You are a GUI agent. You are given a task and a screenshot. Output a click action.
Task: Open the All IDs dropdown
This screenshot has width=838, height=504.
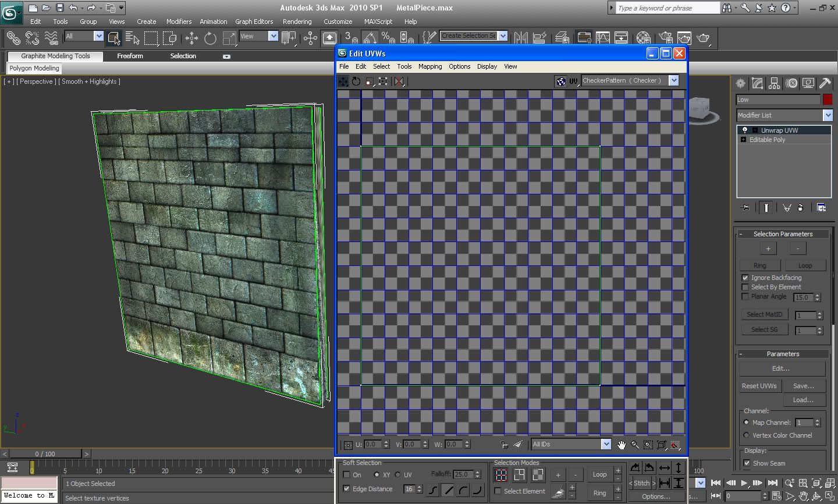click(x=606, y=444)
